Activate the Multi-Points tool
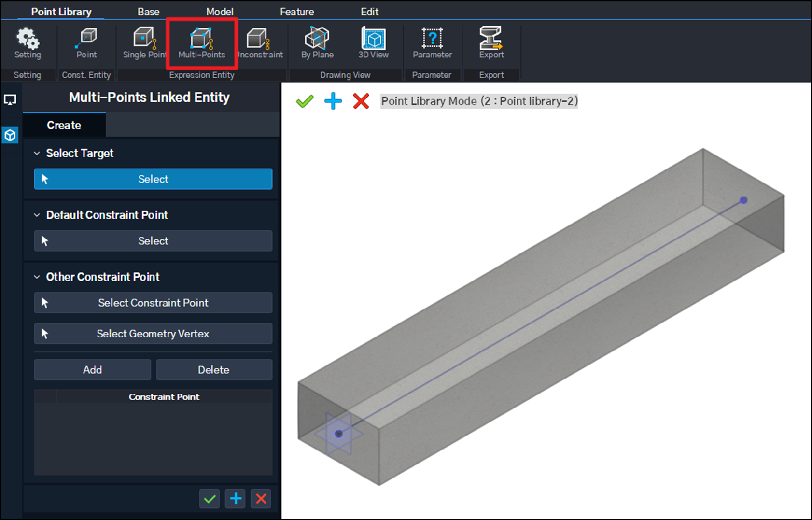The image size is (812, 520). 202,42
